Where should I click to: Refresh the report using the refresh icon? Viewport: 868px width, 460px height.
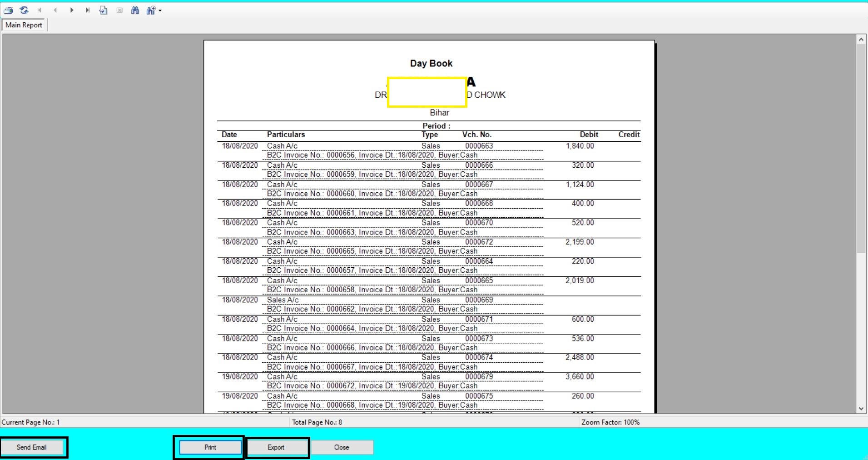pyautogui.click(x=25, y=10)
